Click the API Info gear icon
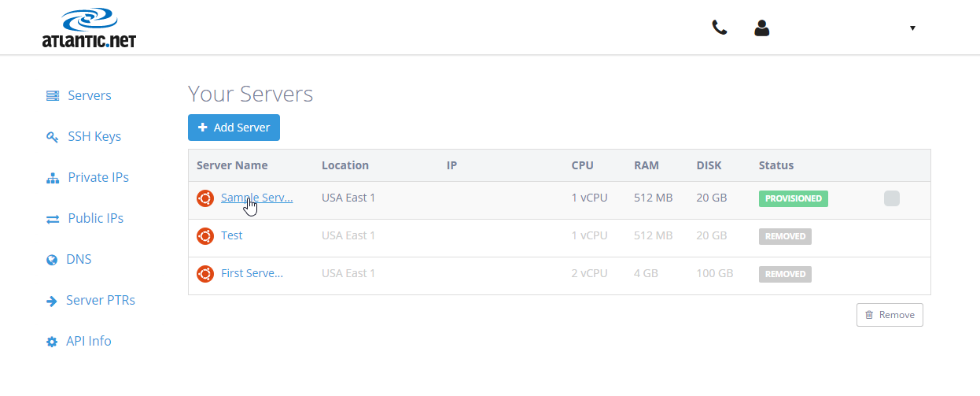Image resolution: width=980 pixels, height=396 pixels. pyautogui.click(x=52, y=342)
